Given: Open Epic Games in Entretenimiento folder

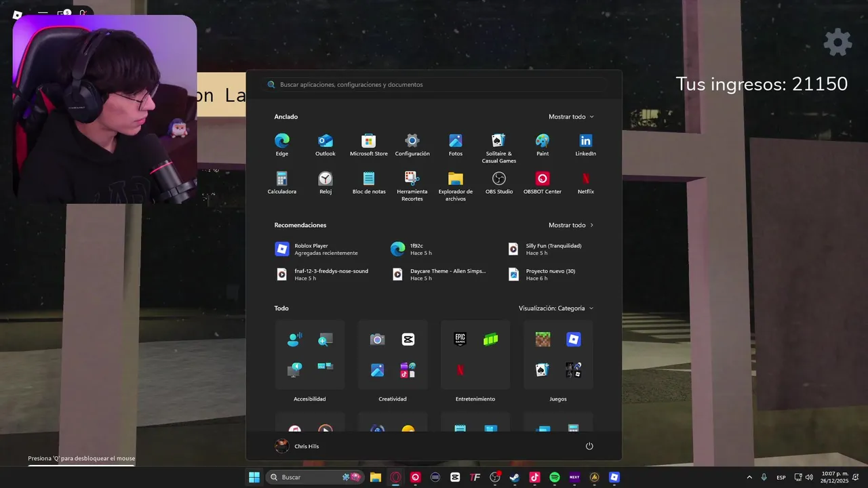Looking at the screenshot, I should pyautogui.click(x=460, y=339).
